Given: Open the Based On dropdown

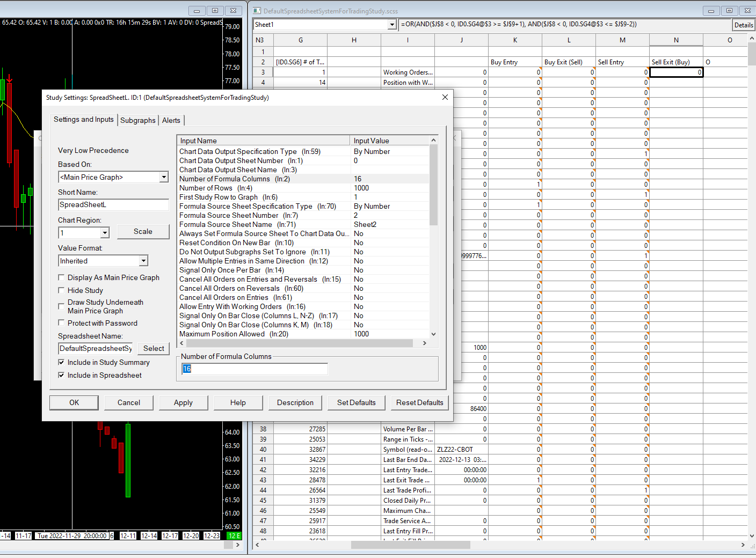Looking at the screenshot, I should click(164, 177).
